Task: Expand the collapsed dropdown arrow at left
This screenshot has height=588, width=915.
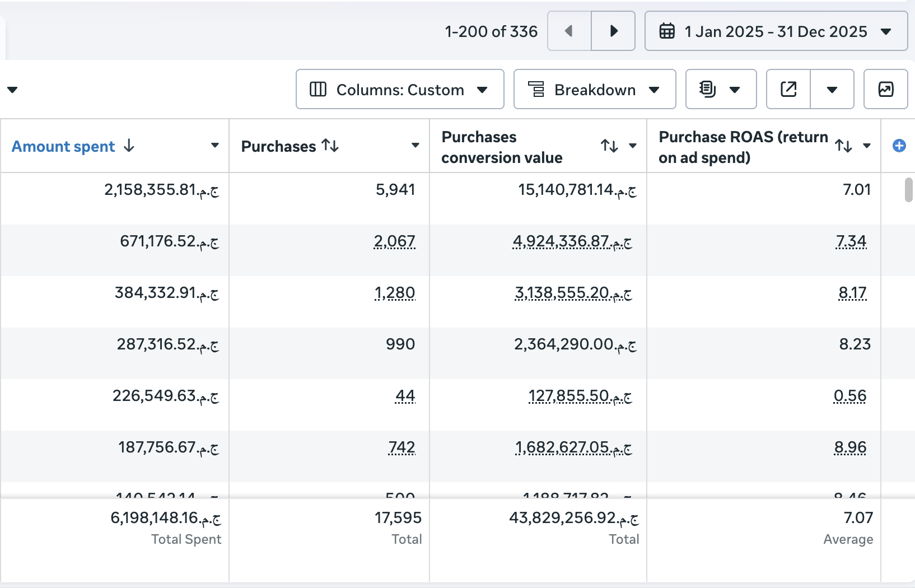Action: point(12,89)
